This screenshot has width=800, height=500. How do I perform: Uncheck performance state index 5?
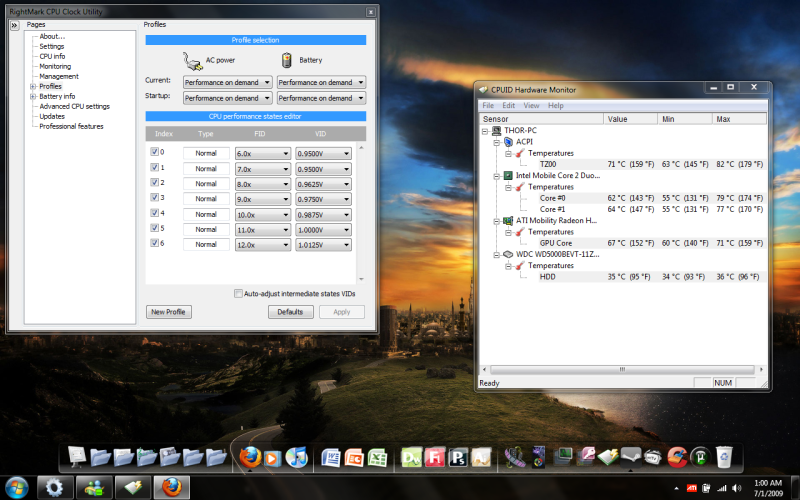click(155, 228)
